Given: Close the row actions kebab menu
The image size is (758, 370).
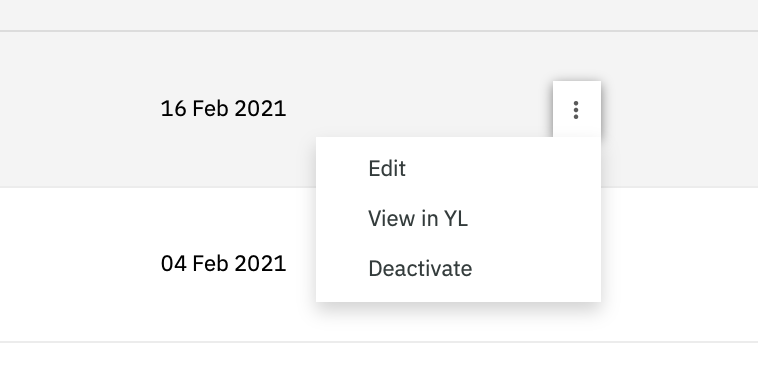Looking at the screenshot, I should (576, 110).
